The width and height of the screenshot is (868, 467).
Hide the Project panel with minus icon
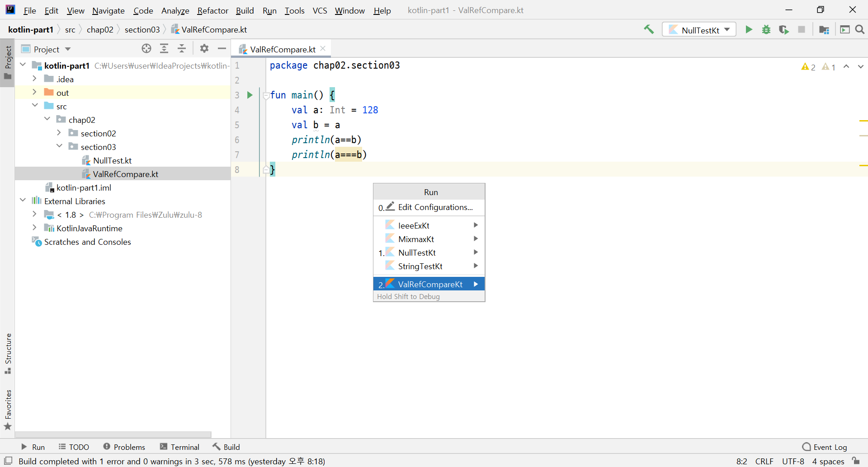(222, 48)
